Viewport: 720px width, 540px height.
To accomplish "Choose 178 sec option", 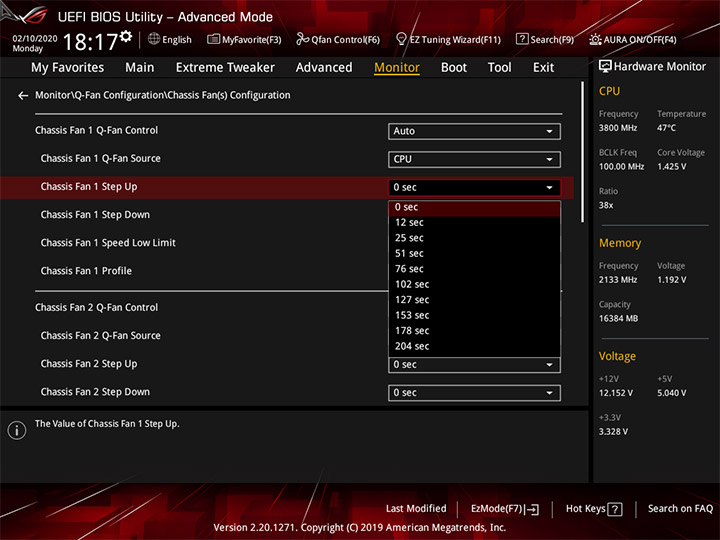I will pyautogui.click(x=474, y=331).
